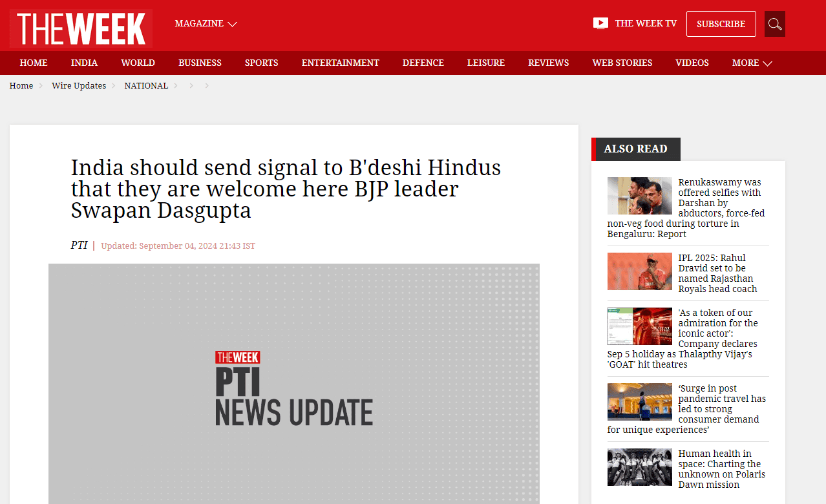This screenshot has width=826, height=504.
Task: Go to the Defence section
Action: coord(423,63)
